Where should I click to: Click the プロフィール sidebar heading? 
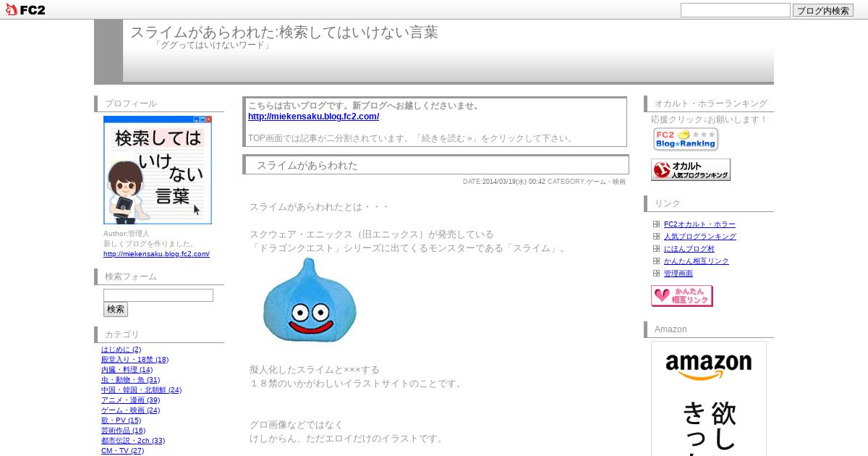tap(131, 104)
